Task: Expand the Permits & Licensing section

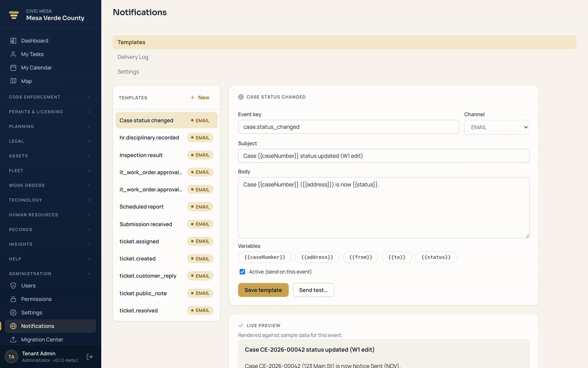Action: tap(50, 112)
